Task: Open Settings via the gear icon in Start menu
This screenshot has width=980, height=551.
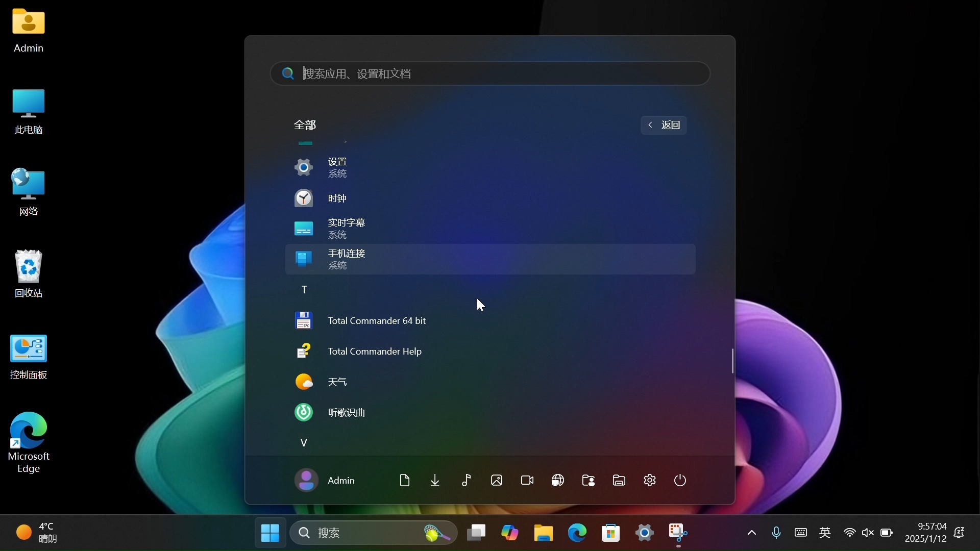Action: (x=649, y=480)
